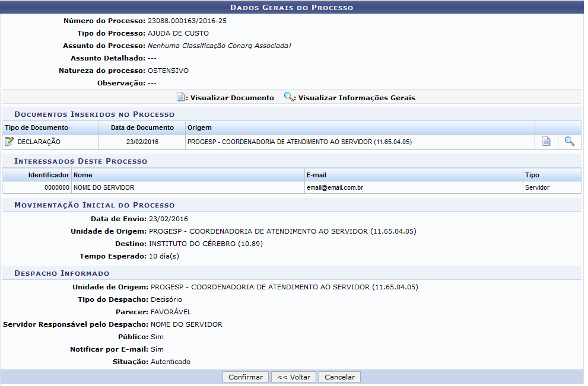This screenshot has height=386, width=588.
Task: Click the Visualizar Documento legend text
Action: coord(232,98)
